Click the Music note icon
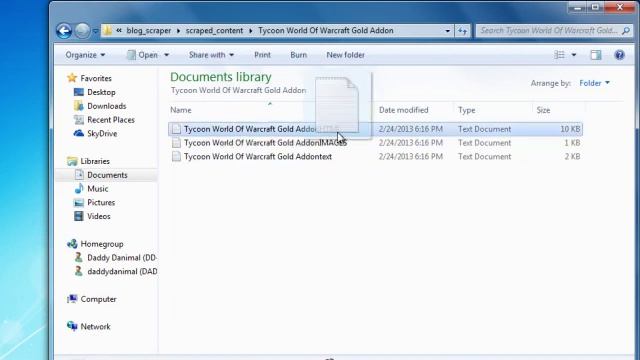Screen dimensions: 640x360 click(79, 189)
